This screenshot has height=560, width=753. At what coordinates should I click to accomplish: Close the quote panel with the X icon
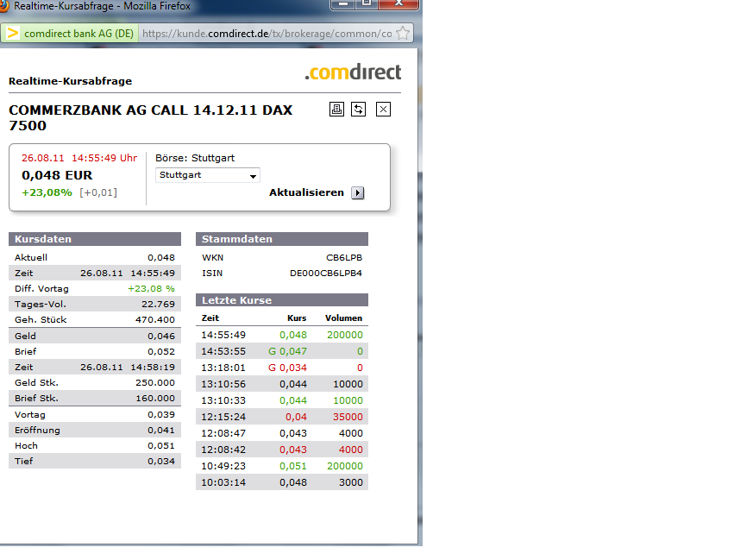pos(384,109)
